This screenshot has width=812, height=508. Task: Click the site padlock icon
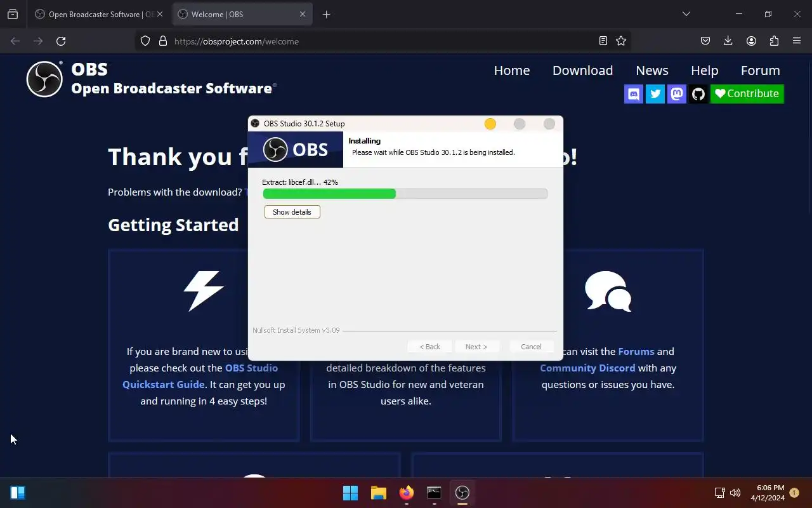point(163,41)
